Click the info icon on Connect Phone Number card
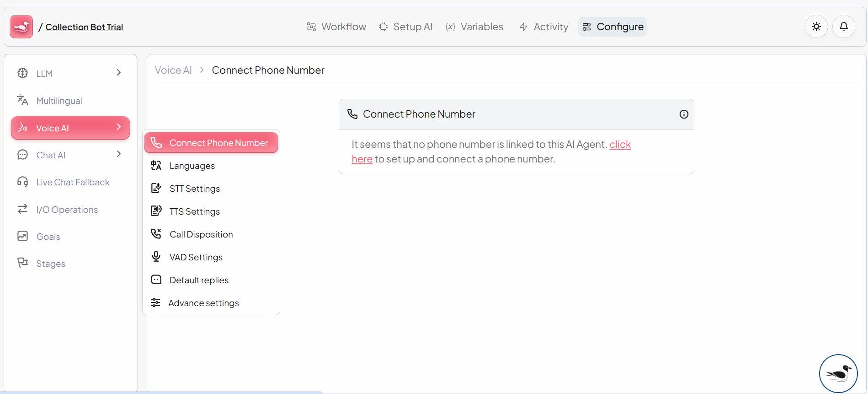 click(684, 114)
